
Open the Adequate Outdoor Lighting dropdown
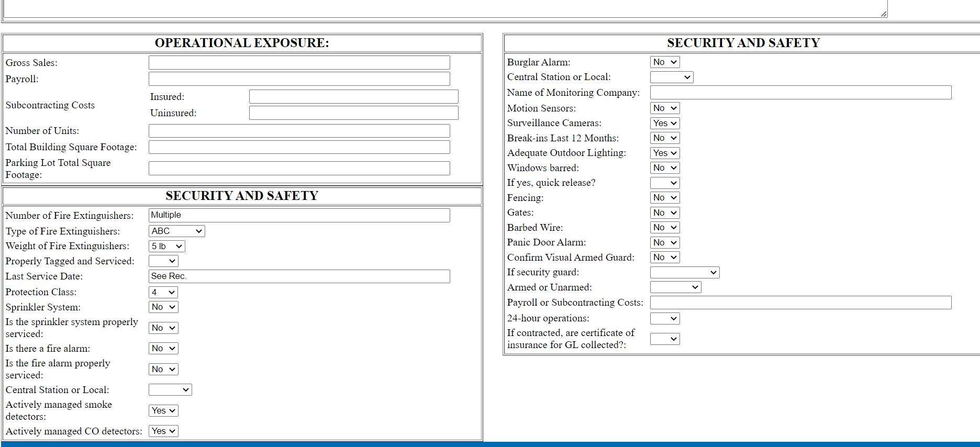(x=665, y=153)
